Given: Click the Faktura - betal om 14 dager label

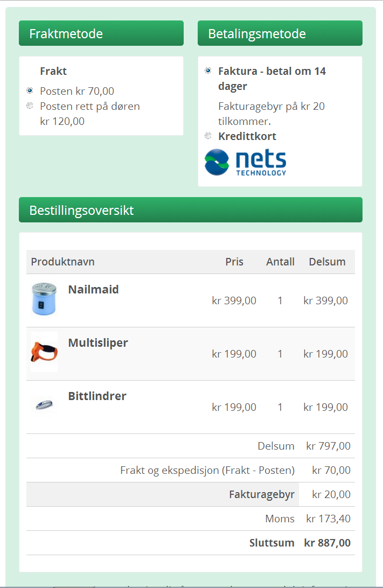Looking at the screenshot, I should [x=272, y=79].
